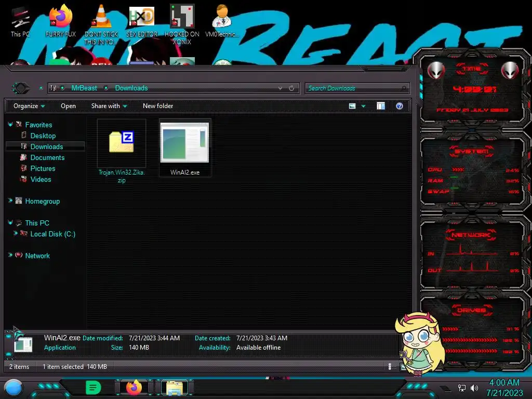Select Downloads under Favorites

(x=46, y=147)
